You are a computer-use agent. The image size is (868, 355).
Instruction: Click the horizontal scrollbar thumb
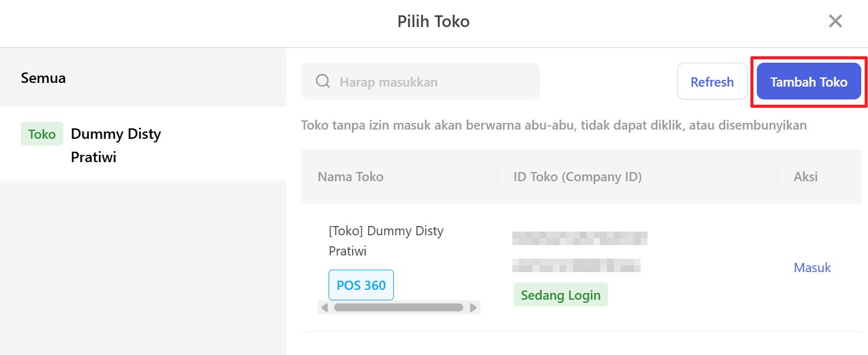(x=398, y=307)
